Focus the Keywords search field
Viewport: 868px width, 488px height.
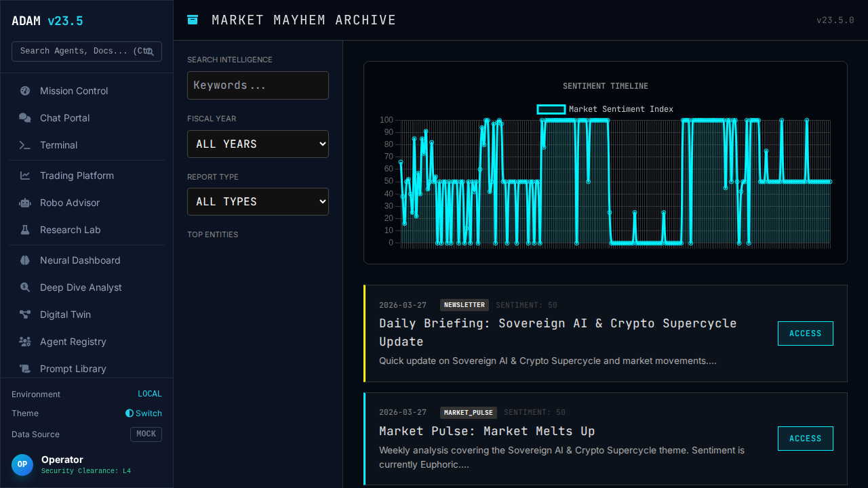258,85
